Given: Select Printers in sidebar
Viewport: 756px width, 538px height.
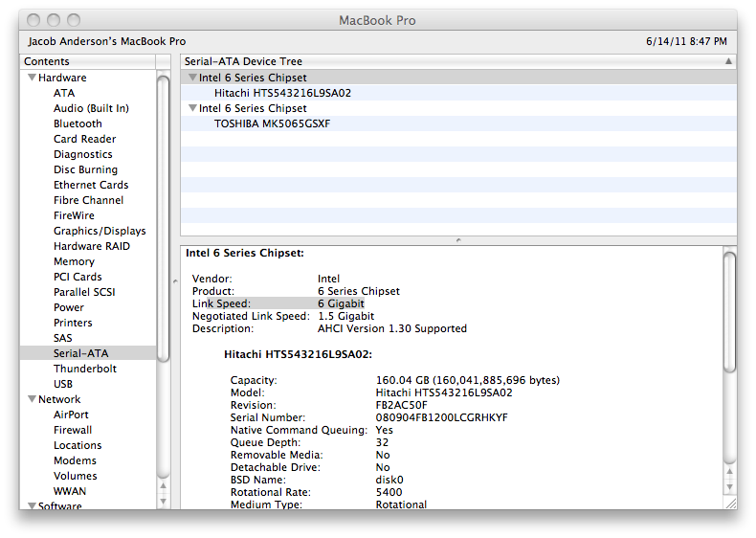Looking at the screenshot, I should coord(73,323).
